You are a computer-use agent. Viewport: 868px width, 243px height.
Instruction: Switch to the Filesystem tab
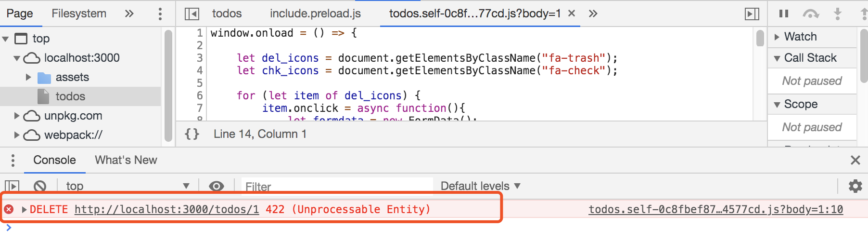click(x=79, y=13)
